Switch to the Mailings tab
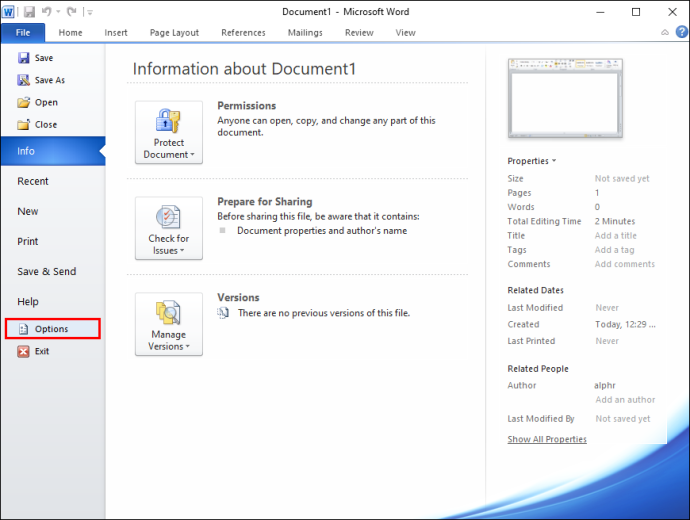Image resolution: width=690 pixels, height=520 pixels. coord(305,33)
